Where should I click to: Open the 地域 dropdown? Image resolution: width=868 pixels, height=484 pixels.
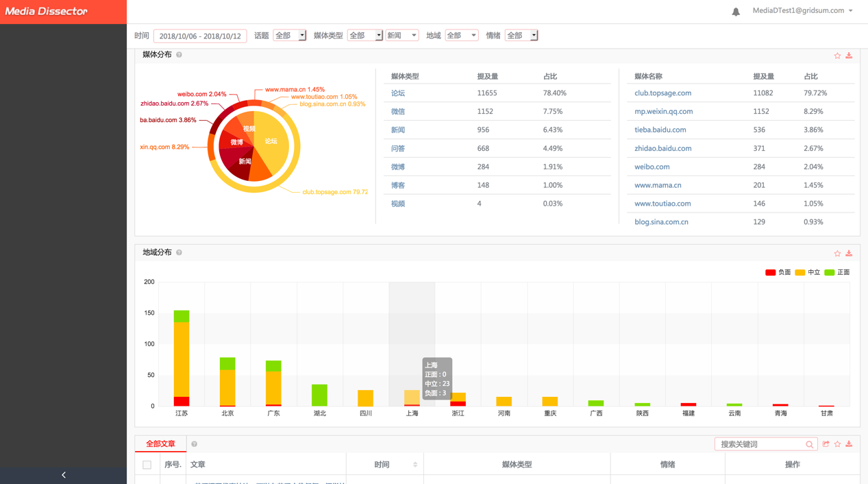461,36
